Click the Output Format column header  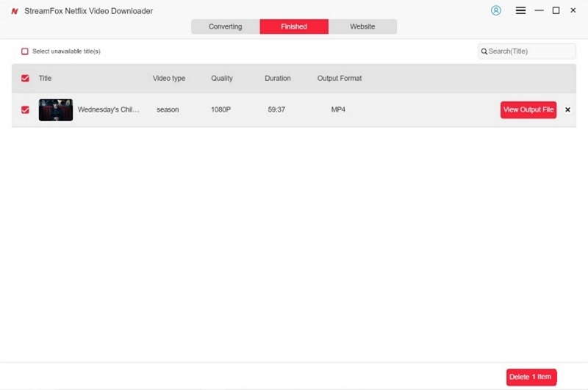point(340,79)
